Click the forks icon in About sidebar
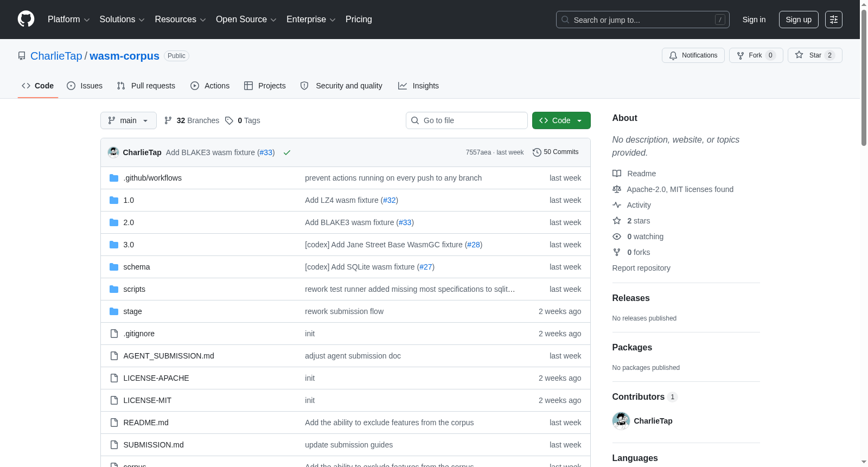The height and width of the screenshot is (467, 868). (617, 252)
